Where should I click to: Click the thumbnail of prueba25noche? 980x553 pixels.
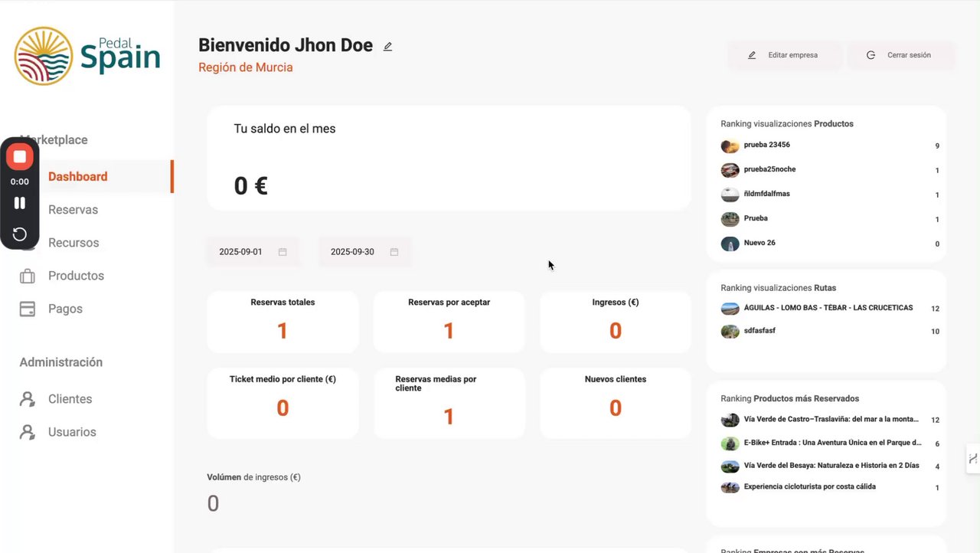tap(730, 170)
